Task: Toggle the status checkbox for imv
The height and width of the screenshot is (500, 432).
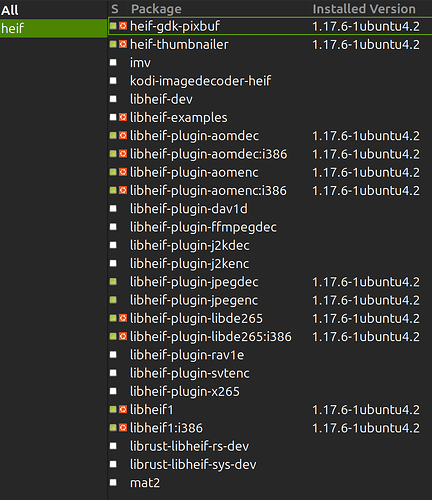Action: [x=113, y=62]
